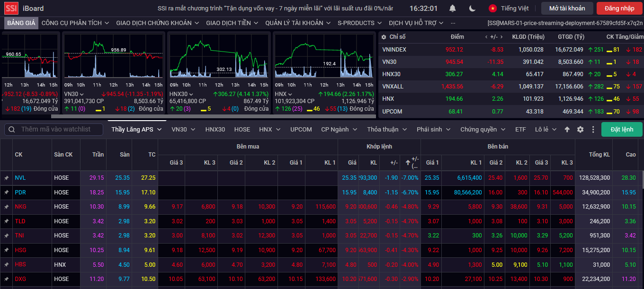Expand the Chứng quyền dropdown

coord(503,130)
